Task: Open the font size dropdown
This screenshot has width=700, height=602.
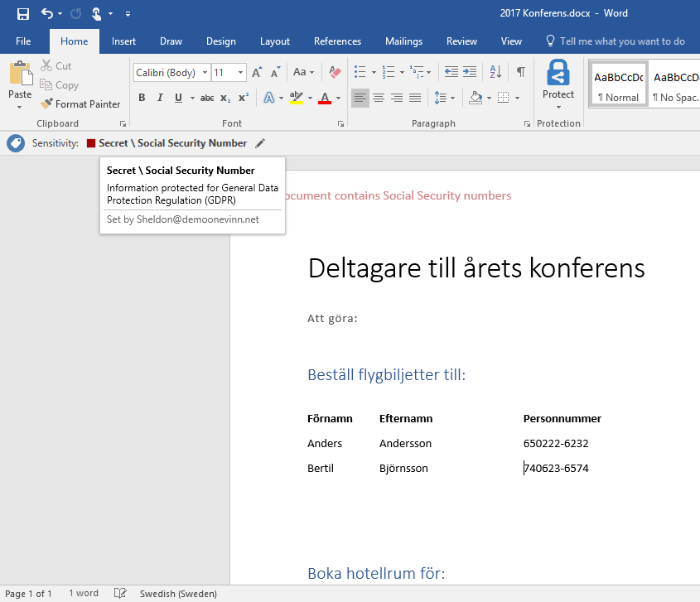Action: coord(241,73)
